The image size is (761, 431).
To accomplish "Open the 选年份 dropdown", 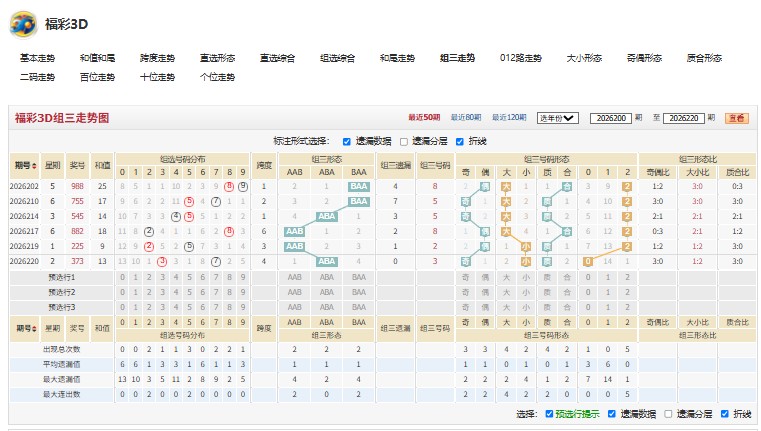I will (557, 118).
